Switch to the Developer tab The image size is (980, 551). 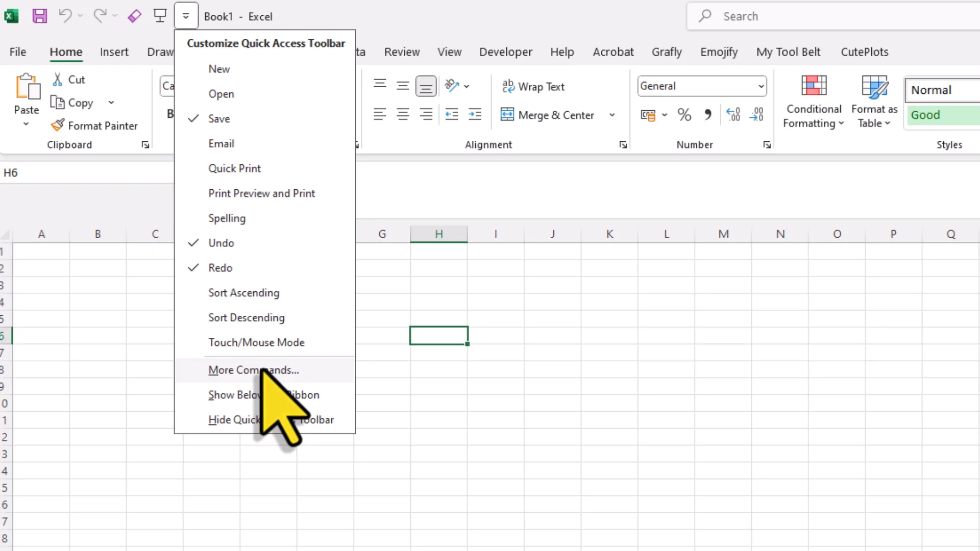click(506, 52)
